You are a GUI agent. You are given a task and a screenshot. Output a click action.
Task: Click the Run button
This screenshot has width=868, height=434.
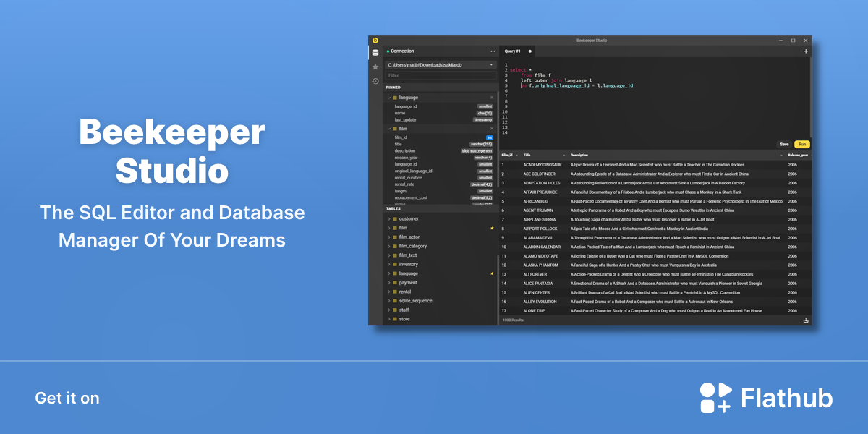(801, 144)
